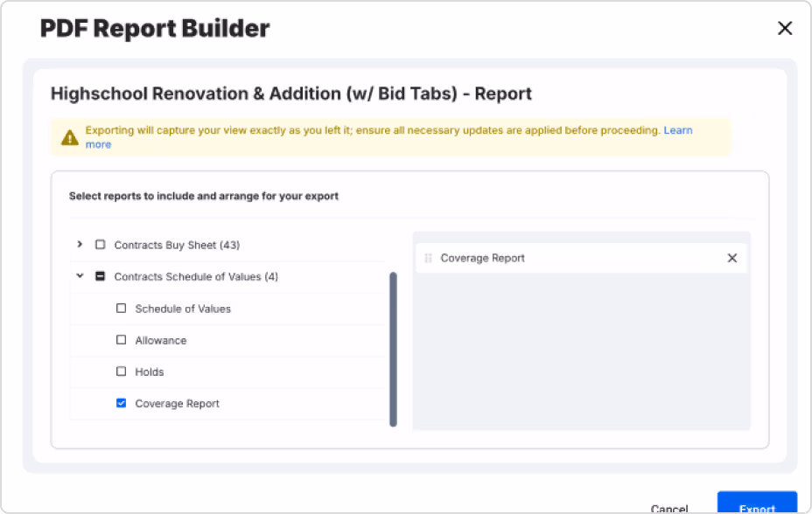Click the Allowance row text
This screenshot has height=514, width=812.
pyautogui.click(x=160, y=340)
